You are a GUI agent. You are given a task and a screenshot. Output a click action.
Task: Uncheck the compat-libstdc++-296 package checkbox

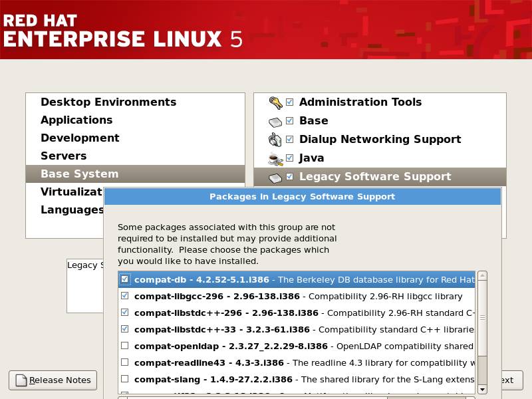[124, 312]
